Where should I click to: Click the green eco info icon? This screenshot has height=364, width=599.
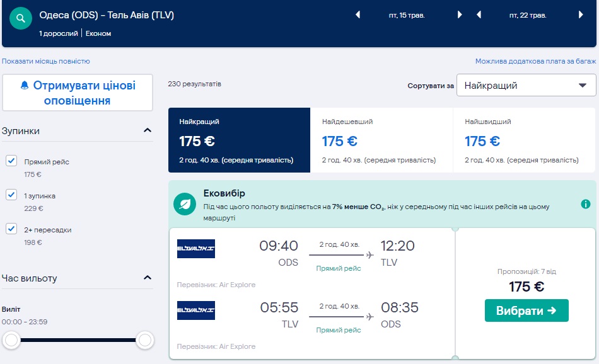click(x=586, y=204)
